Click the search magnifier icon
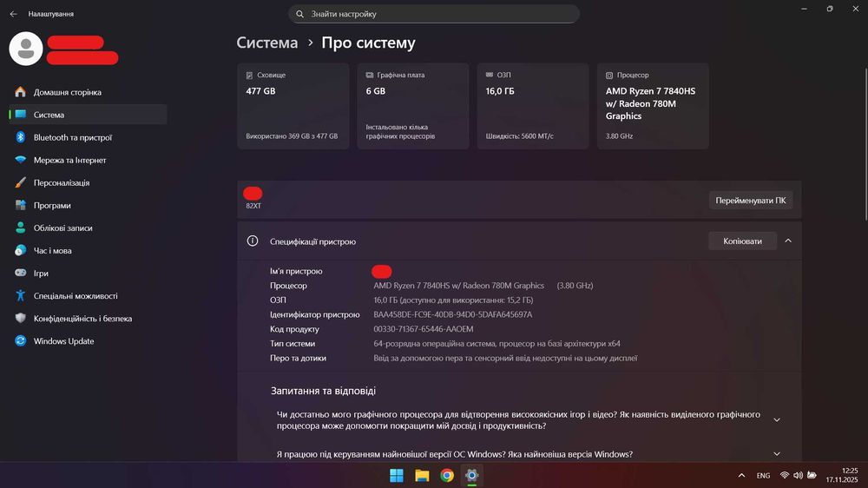Image resolution: width=868 pixels, height=488 pixels. tap(300, 14)
